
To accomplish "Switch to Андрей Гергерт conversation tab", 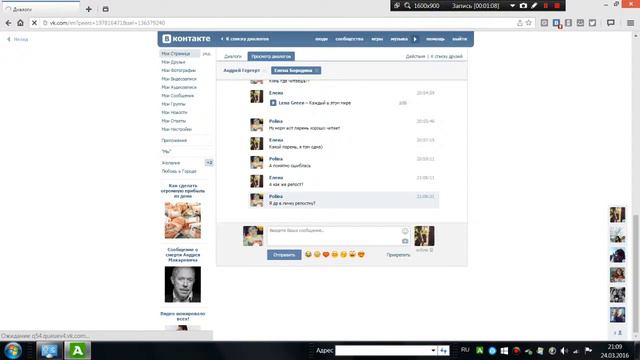I will pyautogui.click(x=241, y=71).
